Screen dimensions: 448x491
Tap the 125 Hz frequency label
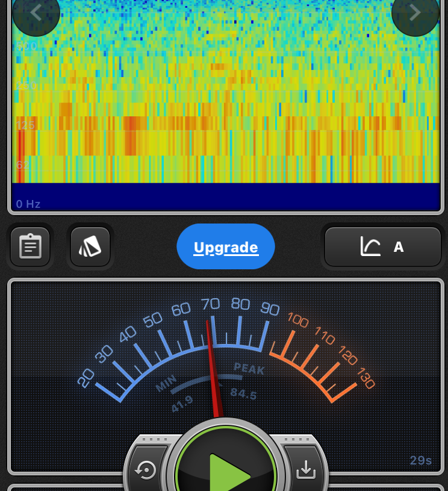pos(26,125)
